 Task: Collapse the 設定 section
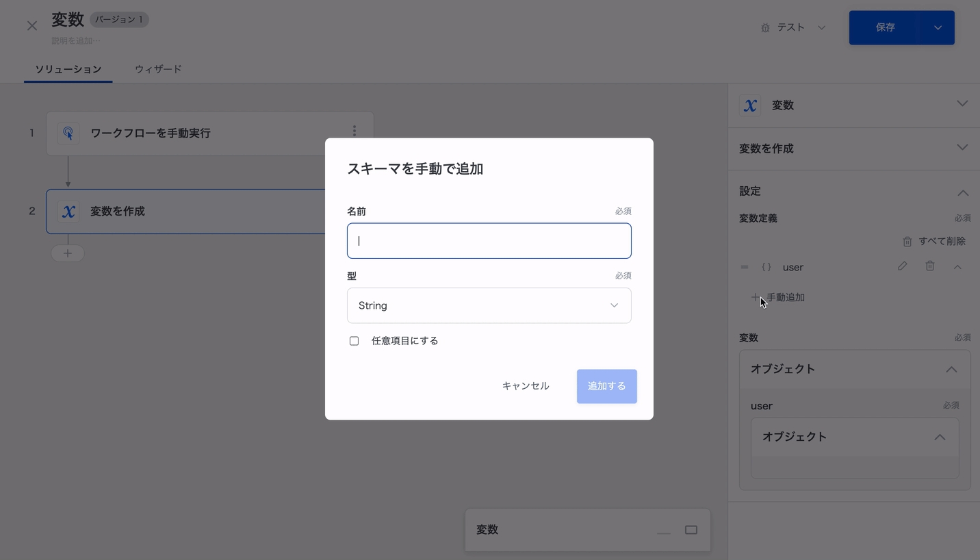[962, 192]
